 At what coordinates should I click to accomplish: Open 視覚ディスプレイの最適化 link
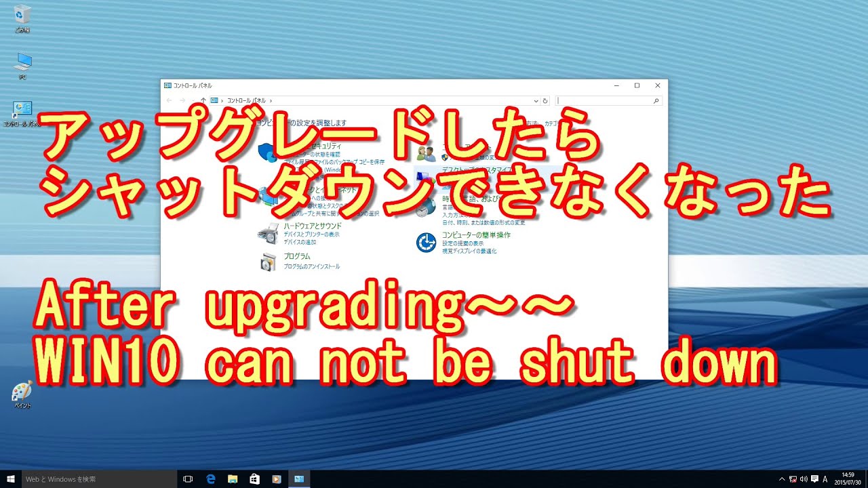tap(469, 251)
